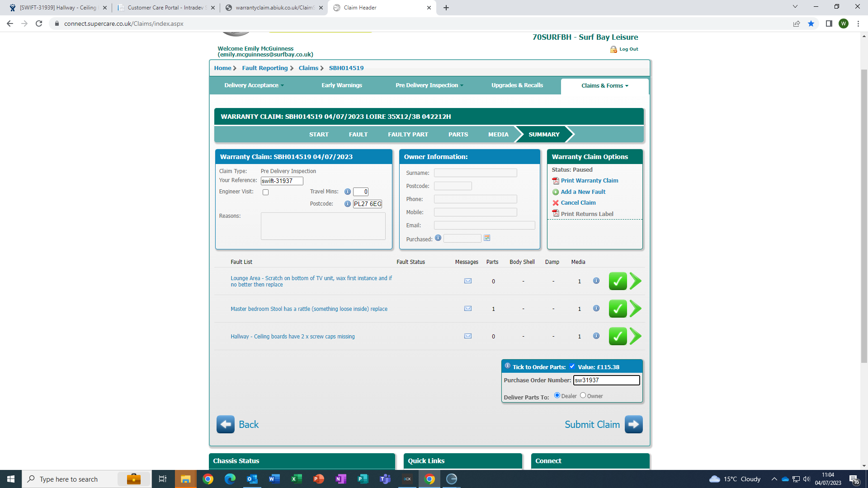Click the Purchase Order Number field
The width and height of the screenshot is (868, 488).
[x=606, y=380]
